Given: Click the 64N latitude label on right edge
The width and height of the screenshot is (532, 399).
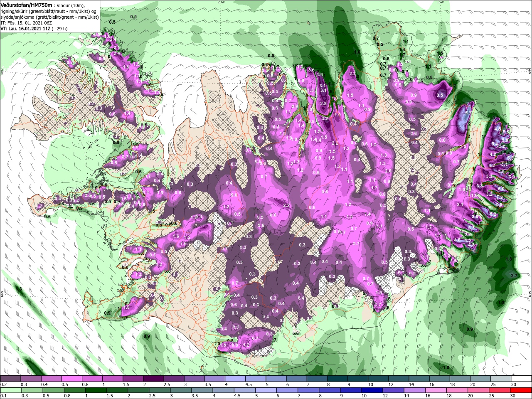Looking at the screenshot, I should (530, 293).
